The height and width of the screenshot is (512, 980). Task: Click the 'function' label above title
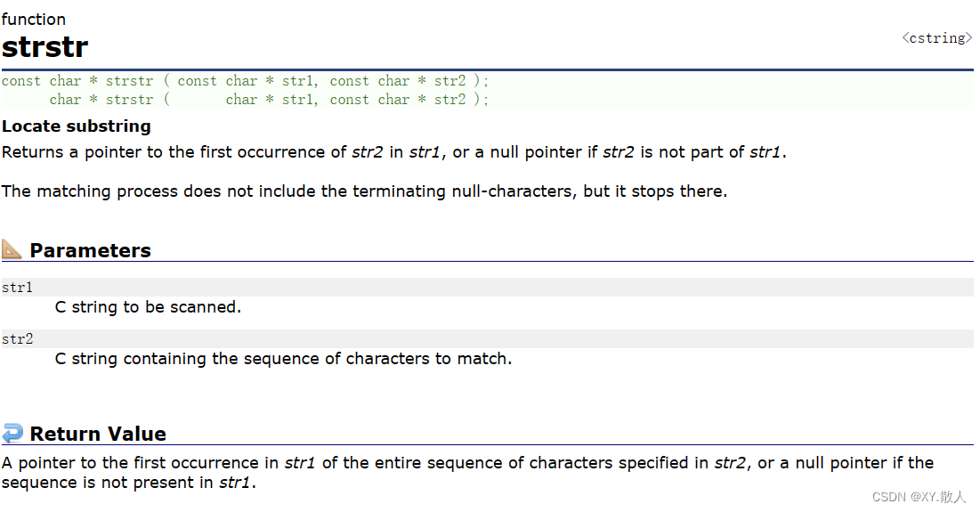coord(33,20)
